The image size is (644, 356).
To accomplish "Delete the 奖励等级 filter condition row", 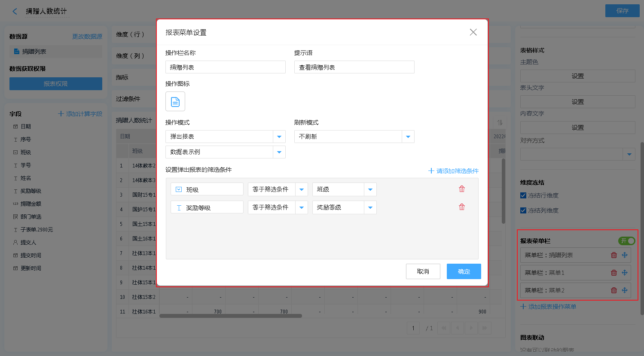I will pyautogui.click(x=462, y=207).
